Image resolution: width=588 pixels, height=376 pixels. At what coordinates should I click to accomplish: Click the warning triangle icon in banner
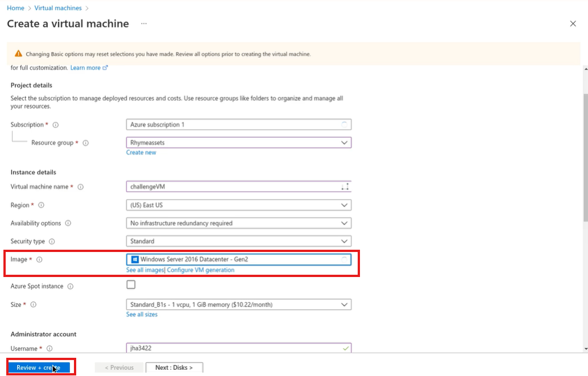tap(18, 53)
